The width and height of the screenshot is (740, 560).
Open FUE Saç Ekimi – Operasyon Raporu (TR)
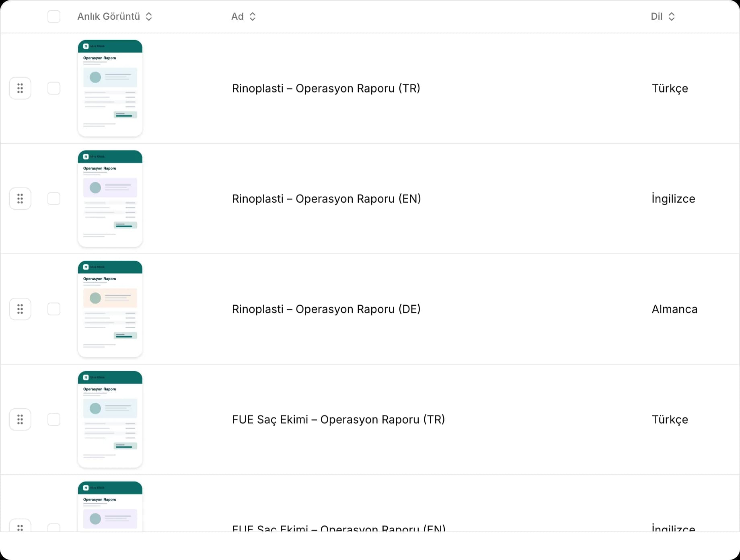pos(339,420)
